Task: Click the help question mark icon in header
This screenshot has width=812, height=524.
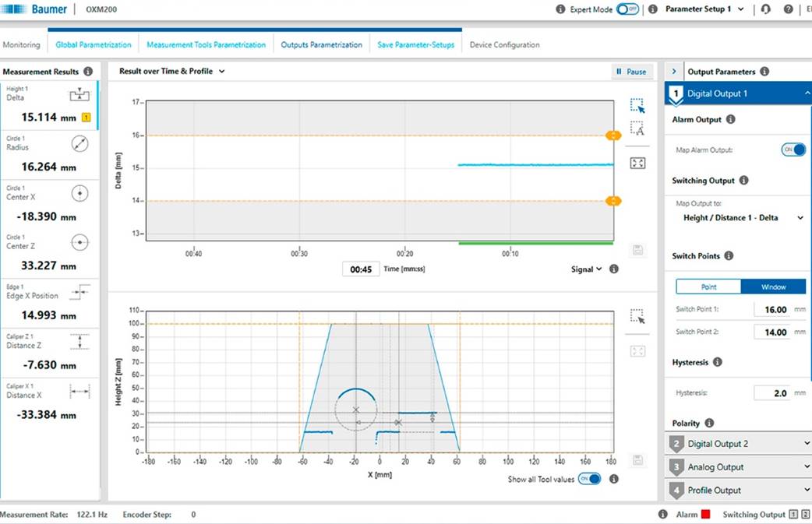Action: pos(788,9)
